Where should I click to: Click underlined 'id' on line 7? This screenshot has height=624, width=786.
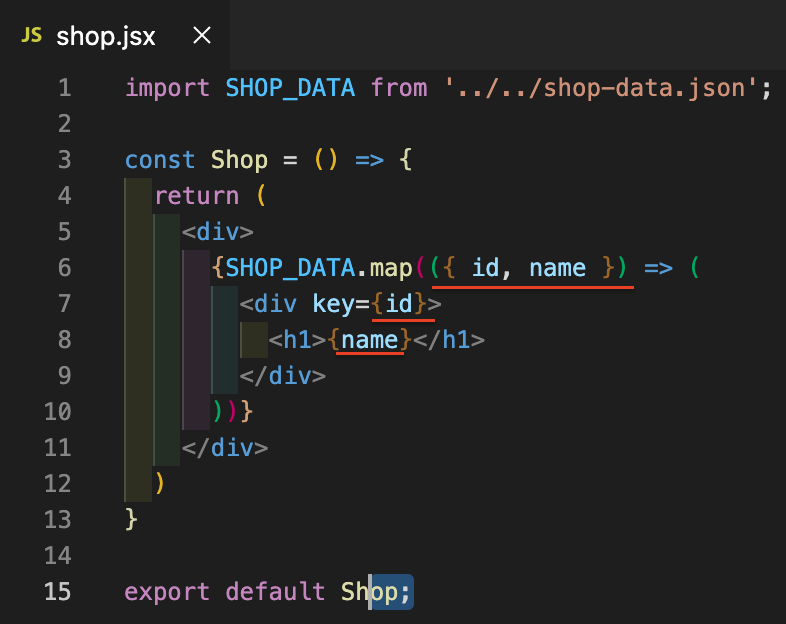pyautogui.click(x=399, y=304)
